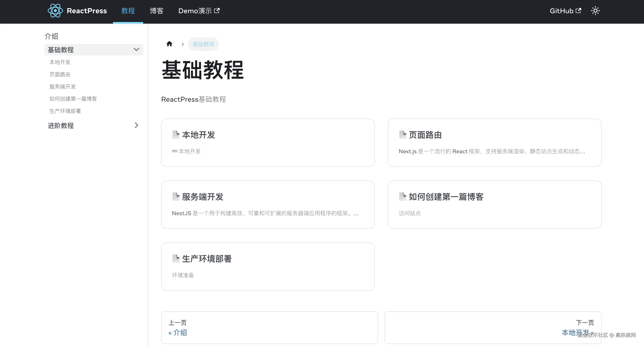
Task: Click the document icon on the 本地开发 card
Action: point(176,135)
